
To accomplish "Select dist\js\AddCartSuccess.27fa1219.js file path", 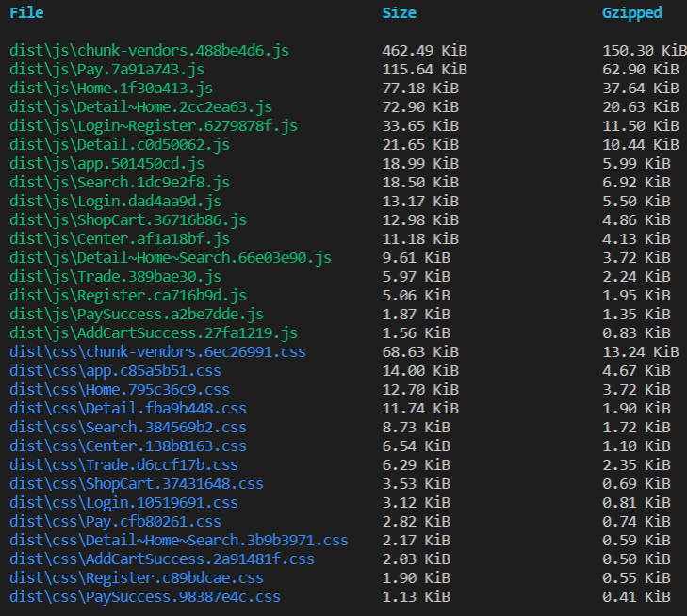I will tap(154, 332).
